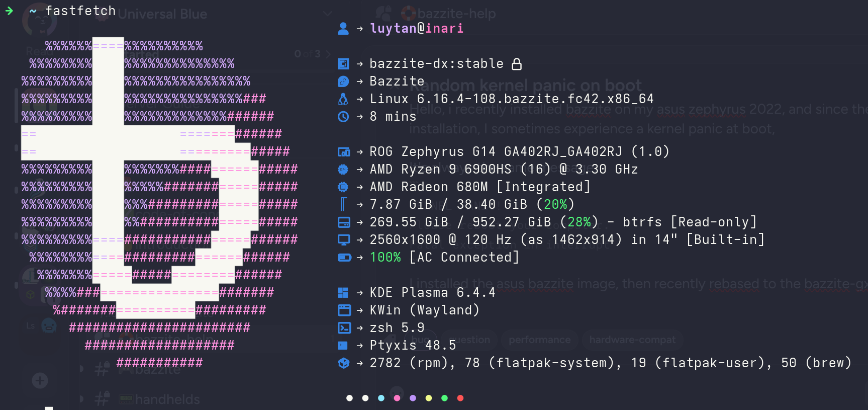Click host text 'ROG Zephyrus G14 GA402RJ_GA402RJ'
Image resolution: width=868 pixels, height=410 pixels.
tap(496, 152)
